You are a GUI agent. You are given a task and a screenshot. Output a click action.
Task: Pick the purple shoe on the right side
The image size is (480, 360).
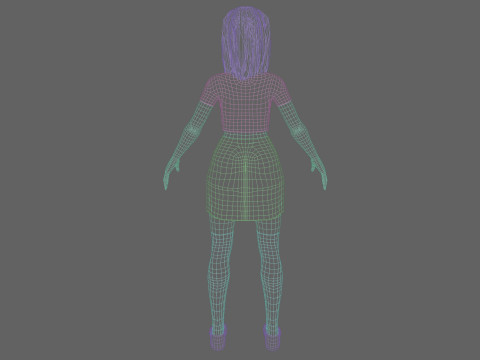272,337
